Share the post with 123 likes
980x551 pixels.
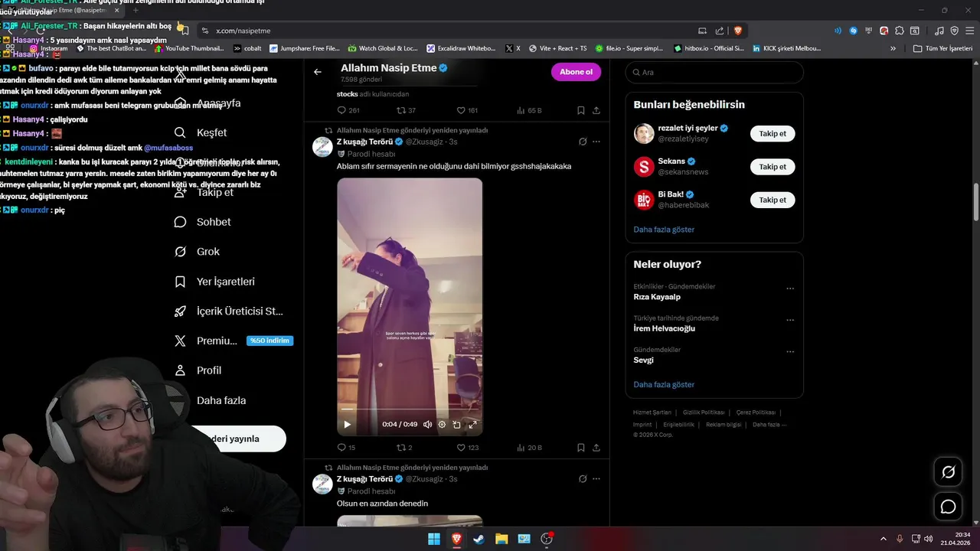[596, 448]
